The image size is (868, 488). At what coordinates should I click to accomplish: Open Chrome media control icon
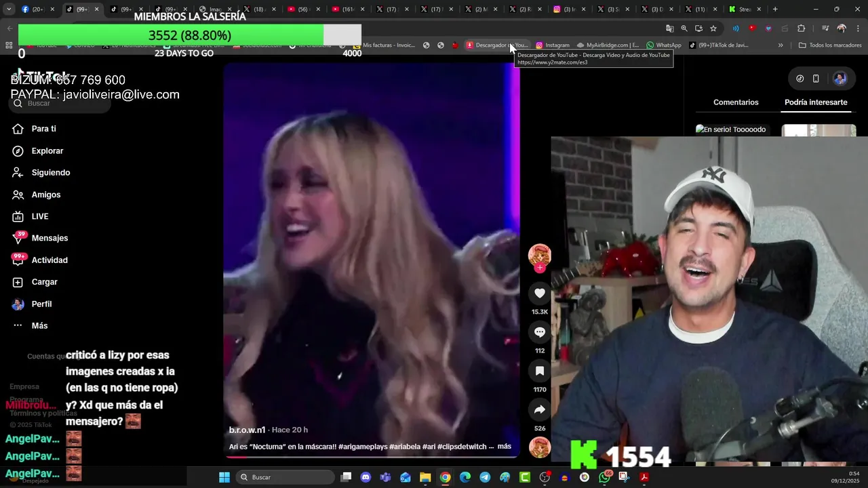click(x=825, y=28)
